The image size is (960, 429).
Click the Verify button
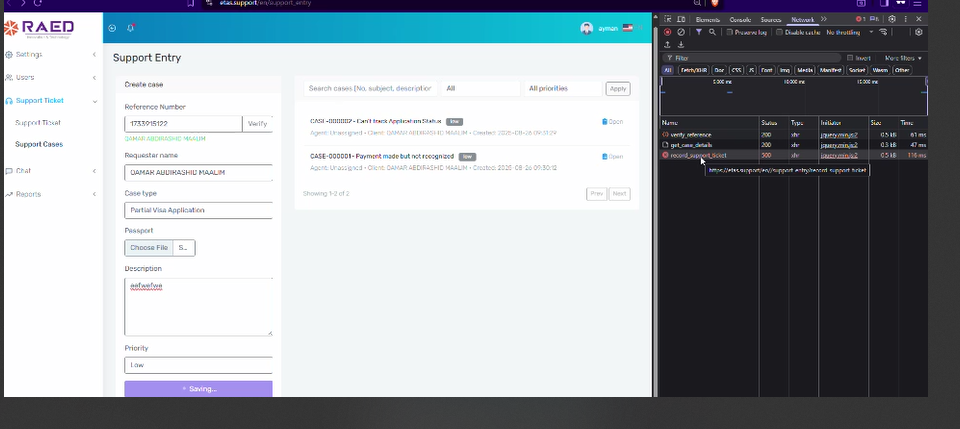[x=257, y=124]
